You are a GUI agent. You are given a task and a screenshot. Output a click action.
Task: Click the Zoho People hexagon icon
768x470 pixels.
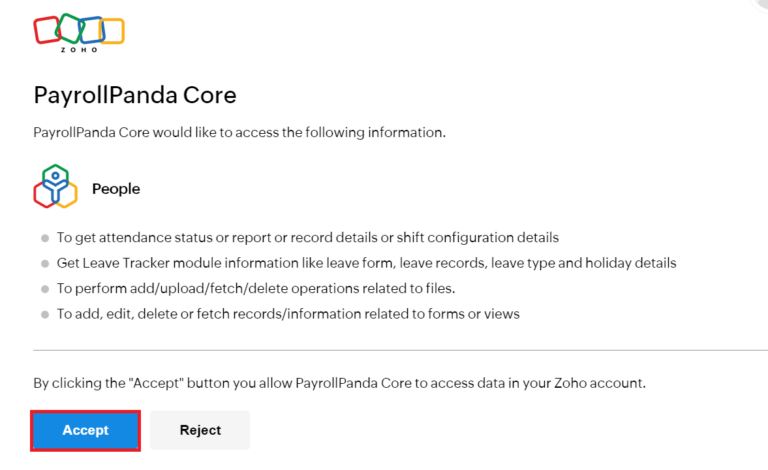click(x=55, y=187)
